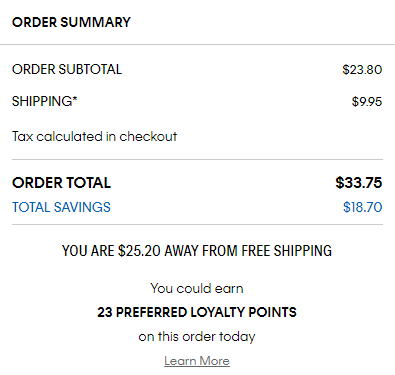
Task: Click the blue TOTAL SAVINGS label
Action: point(61,207)
